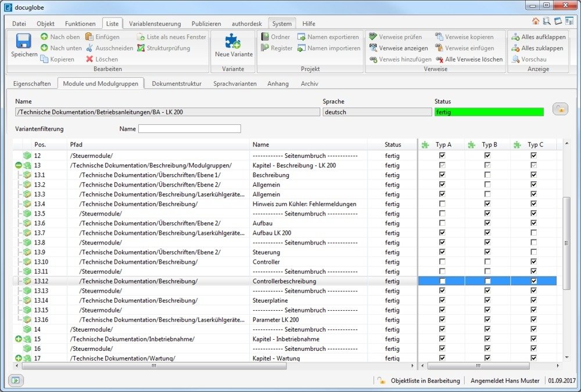Viewport: 581px width, 392px height.
Task: Click the Nach oben arrow icon
Action: (44, 37)
